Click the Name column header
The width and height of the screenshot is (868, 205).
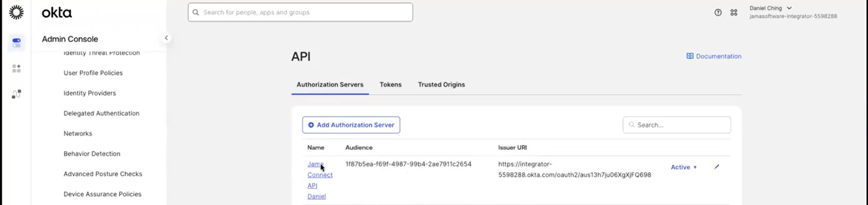(316, 147)
